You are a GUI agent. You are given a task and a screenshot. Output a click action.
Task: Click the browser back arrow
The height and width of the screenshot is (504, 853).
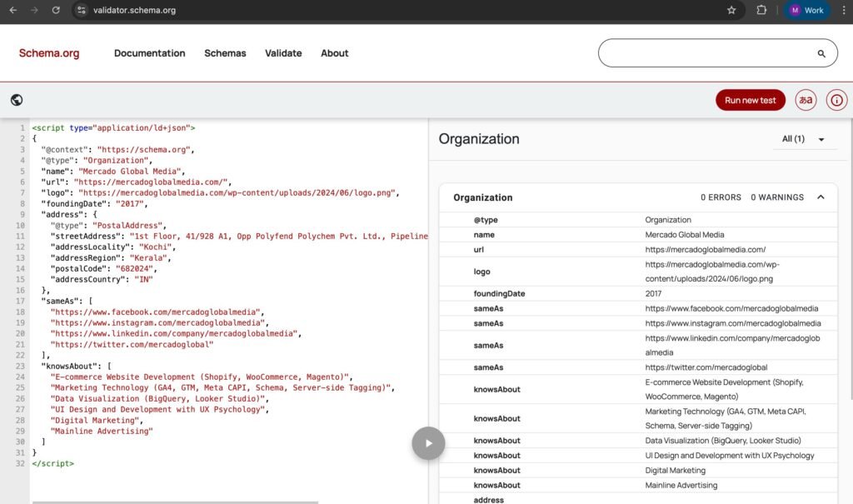pyautogui.click(x=13, y=10)
